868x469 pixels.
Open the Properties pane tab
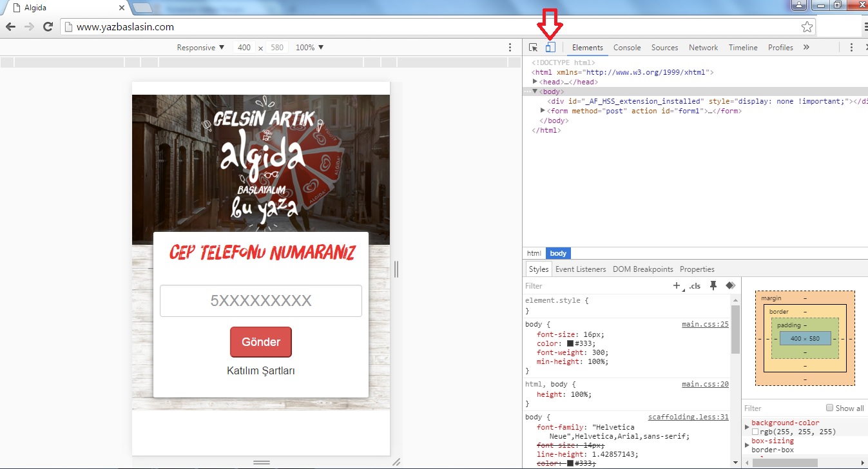tap(697, 269)
